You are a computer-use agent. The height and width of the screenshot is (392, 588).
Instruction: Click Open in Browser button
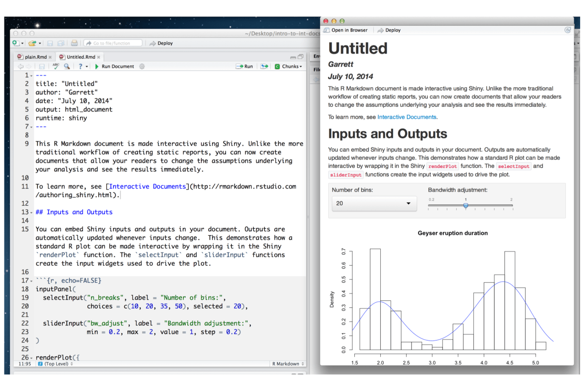click(x=345, y=30)
